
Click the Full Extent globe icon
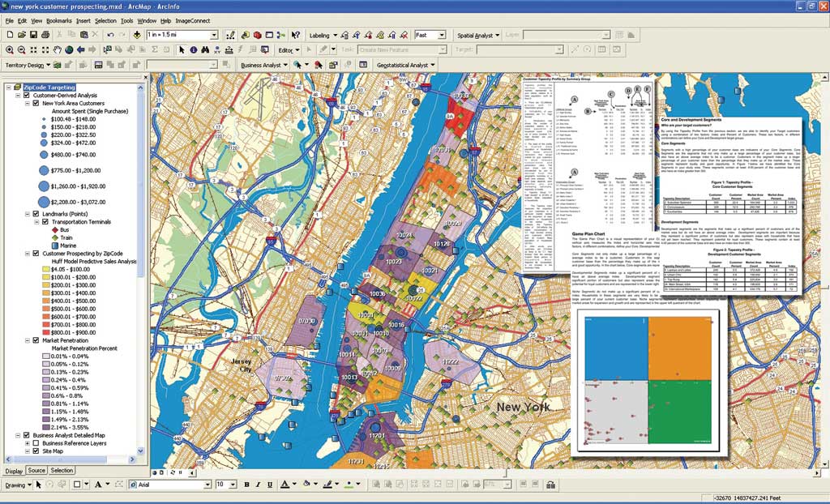[69, 49]
